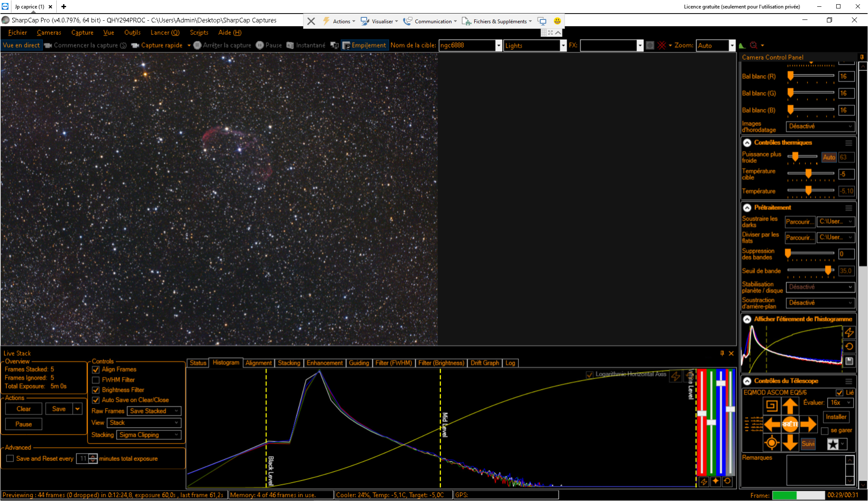The height and width of the screenshot is (501, 868).
Task: Slew telescope up with the up arrow
Action: coord(790,406)
